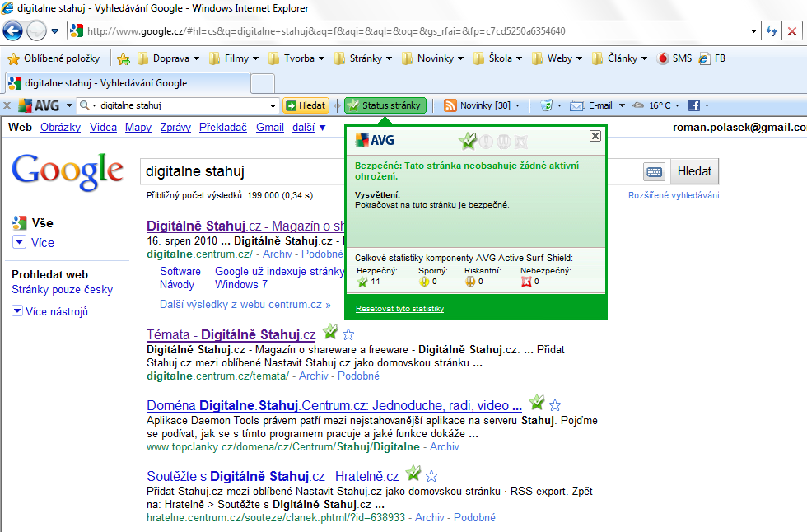Viewport: 807px width, 532px height.
Task: Switch to Obrázky search
Action: 61,127
